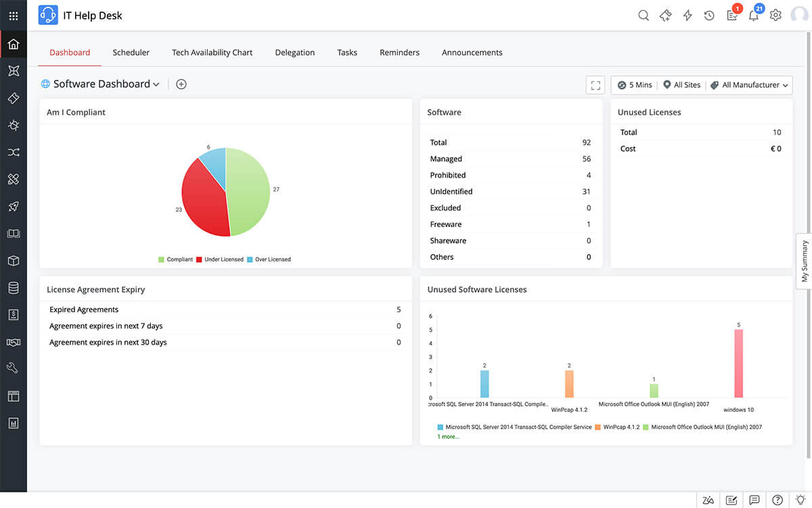Screen dimensions: 812x508
Task: Open the global search magnifier icon
Action: point(643,15)
